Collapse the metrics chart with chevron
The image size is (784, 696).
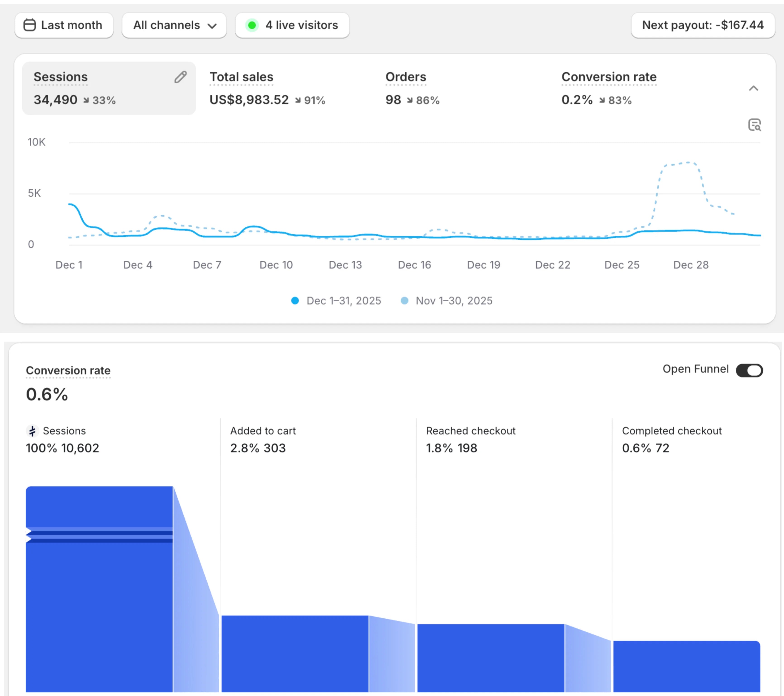point(753,88)
